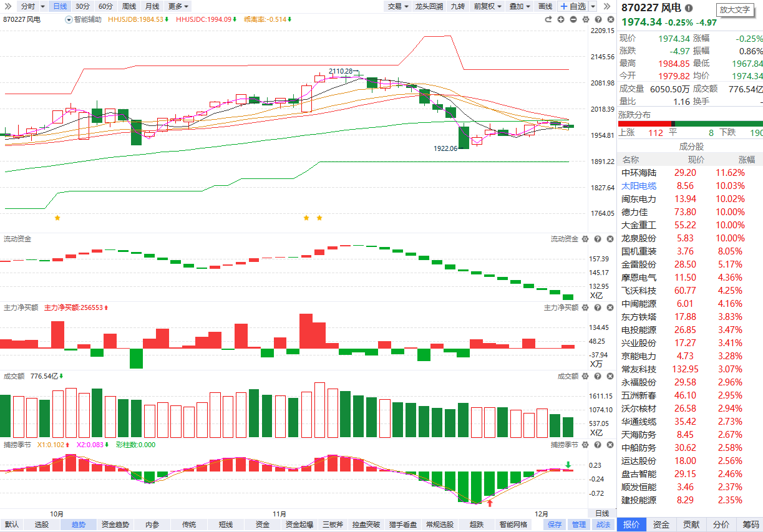Close the 成交额 indicator panel
The width and height of the screenshot is (763, 532).
click(x=610, y=376)
